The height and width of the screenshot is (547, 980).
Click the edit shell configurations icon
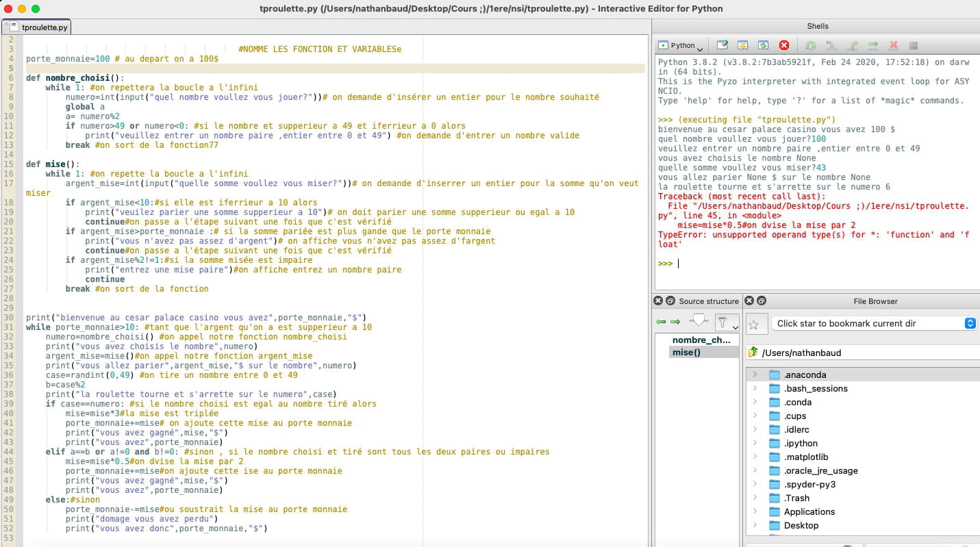722,45
